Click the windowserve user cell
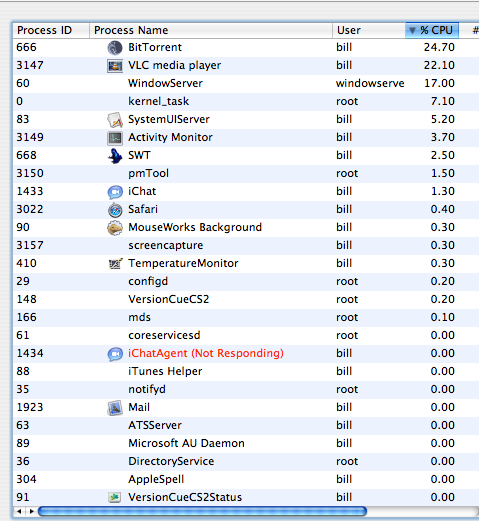The width and height of the screenshot is (479, 521). click(370, 83)
